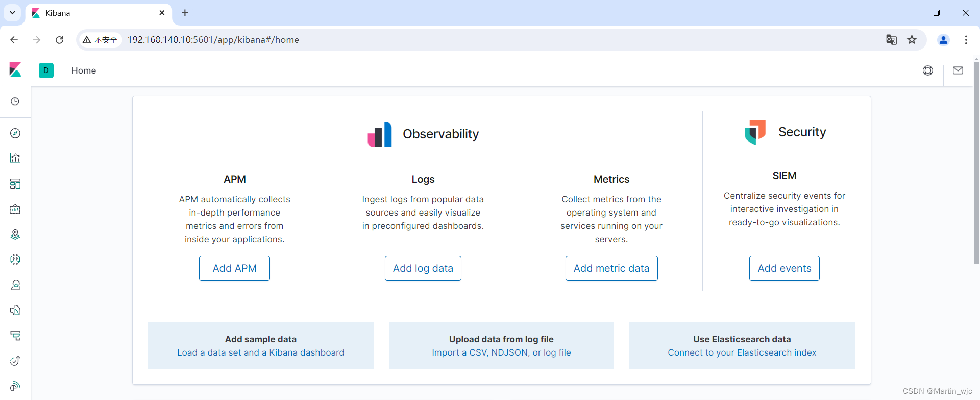Open the newsfeed mail icon

click(x=958, y=70)
